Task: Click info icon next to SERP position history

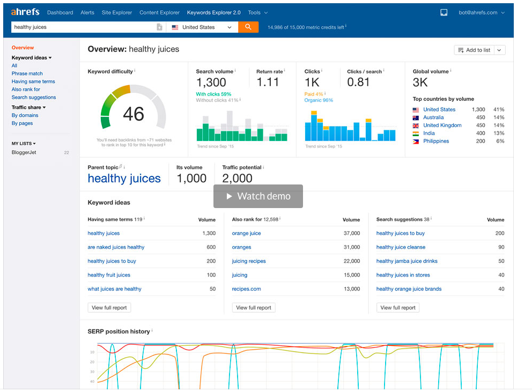Action: pos(152,330)
